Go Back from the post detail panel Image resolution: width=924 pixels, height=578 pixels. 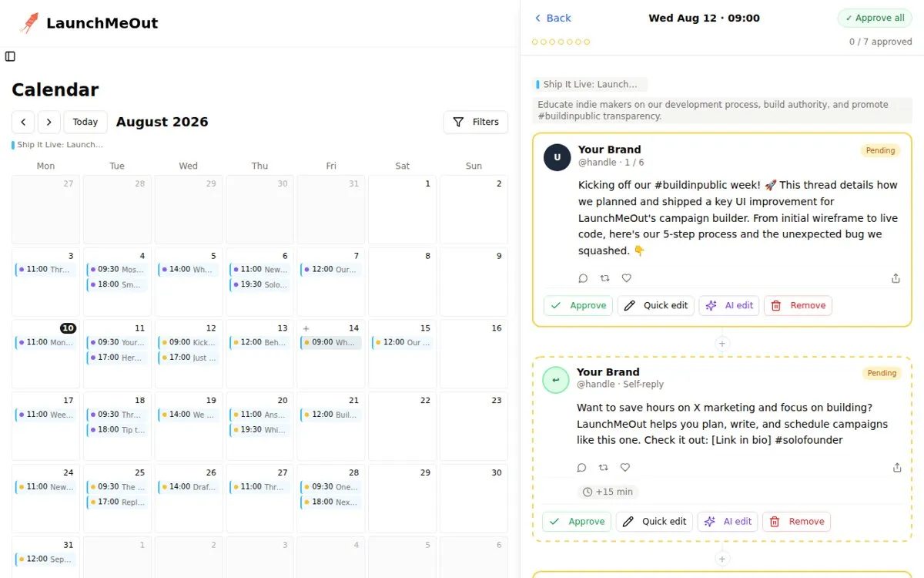(553, 18)
